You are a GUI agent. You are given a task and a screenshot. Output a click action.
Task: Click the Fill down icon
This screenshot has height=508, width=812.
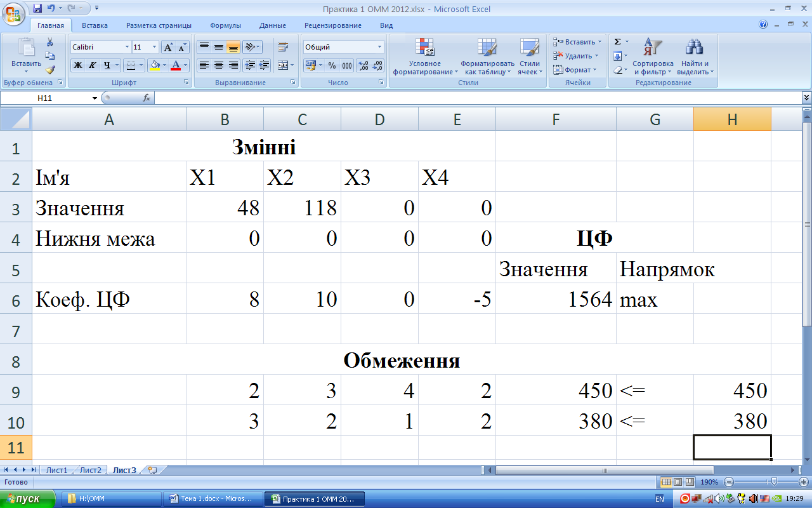pos(617,56)
